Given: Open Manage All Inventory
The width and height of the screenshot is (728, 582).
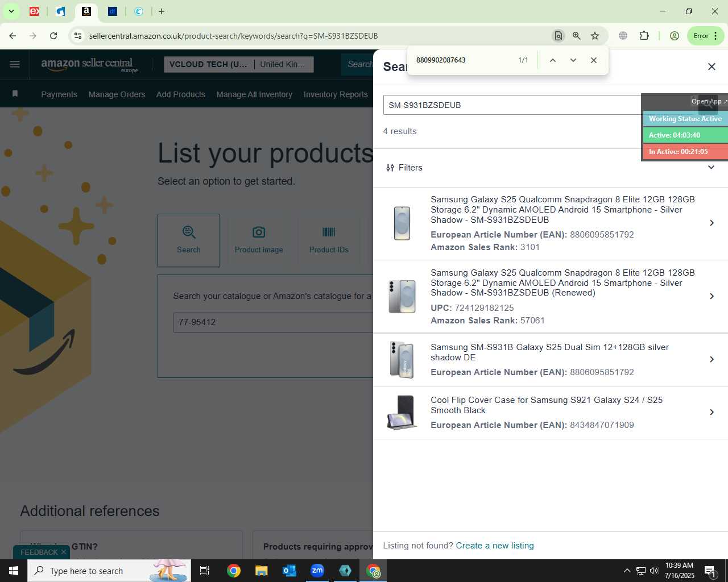Looking at the screenshot, I should point(254,94).
